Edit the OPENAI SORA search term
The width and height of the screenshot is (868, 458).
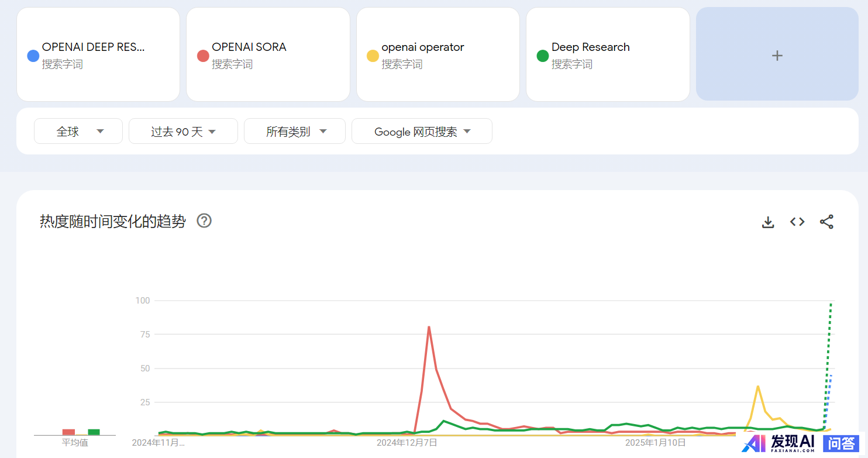249,47
